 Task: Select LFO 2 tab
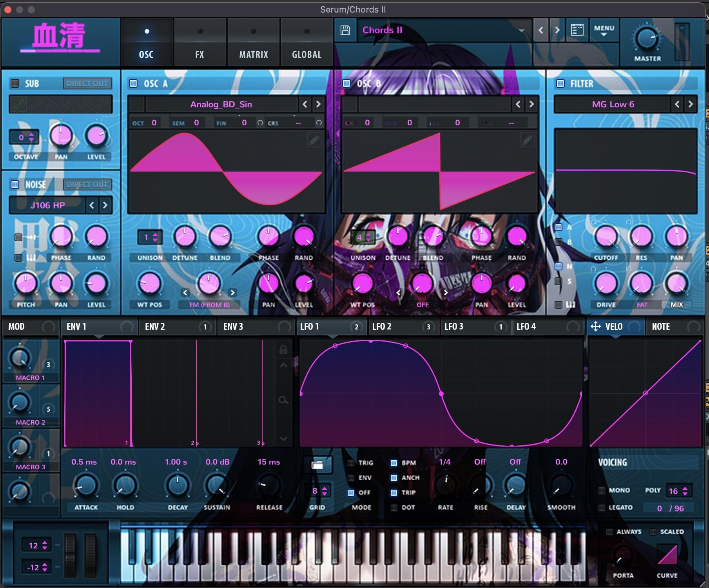coord(403,327)
